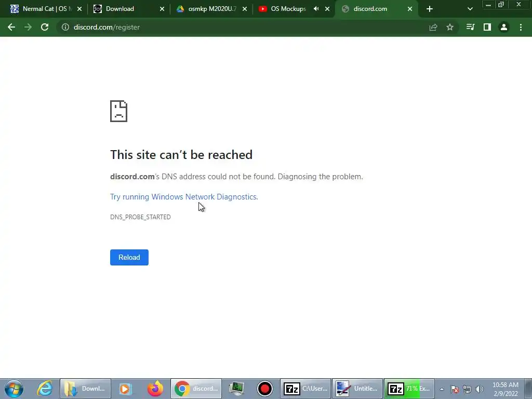Open Chrome's three-dot menu
The height and width of the screenshot is (399, 532).
(x=521, y=27)
